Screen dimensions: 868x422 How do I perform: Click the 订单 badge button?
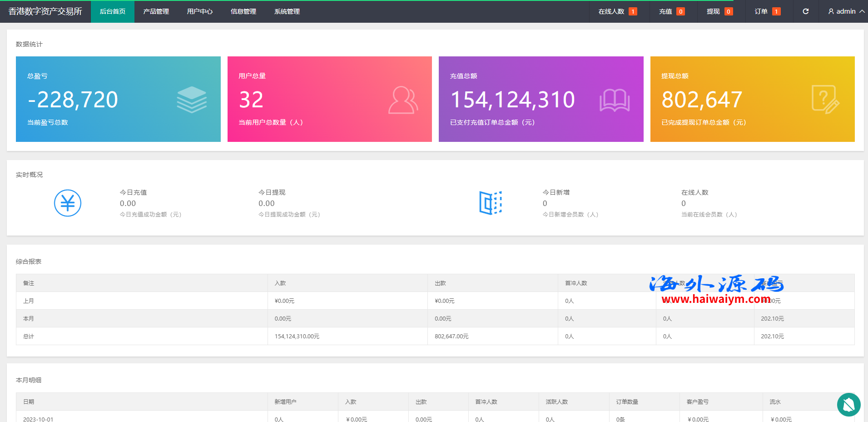point(767,11)
